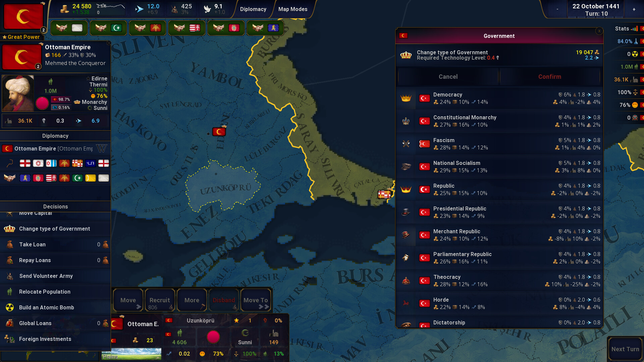Confirm the government type change
644x362 pixels.
[549, 76]
